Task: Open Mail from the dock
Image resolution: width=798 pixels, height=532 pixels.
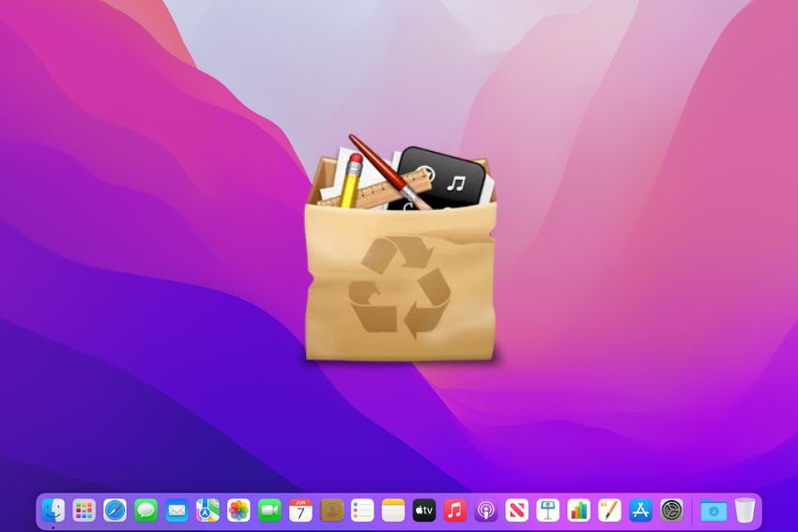Action: click(176, 510)
